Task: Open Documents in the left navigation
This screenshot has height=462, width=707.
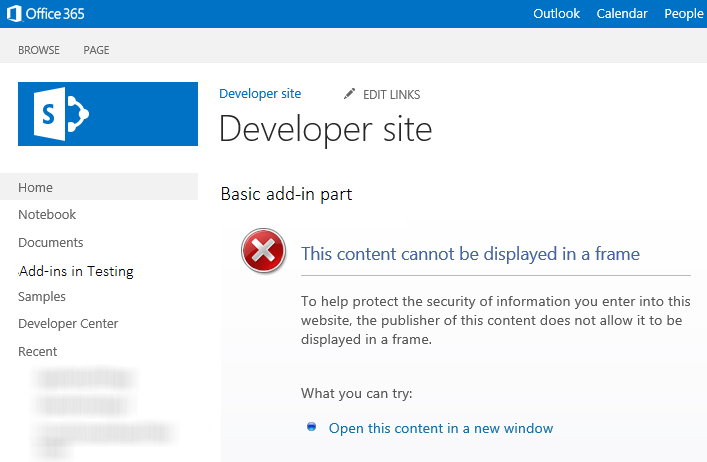Action: 50,242
